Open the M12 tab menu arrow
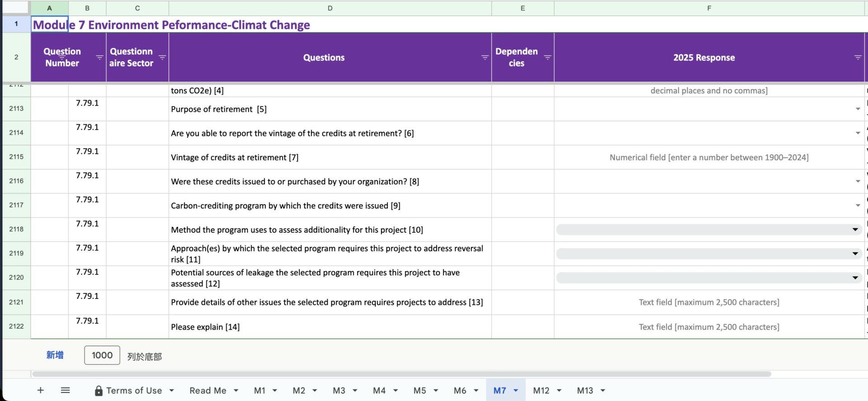868x401 pixels. [x=559, y=391]
